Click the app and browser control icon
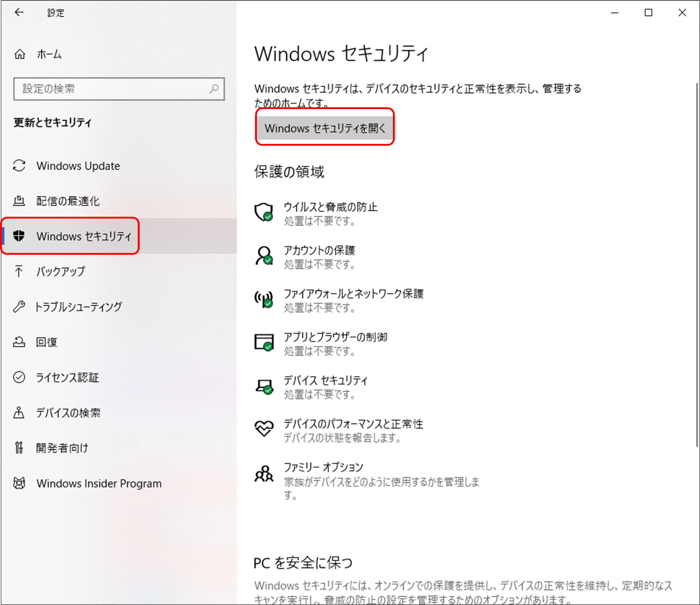The width and height of the screenshot is (700, 605). click(264, 342)
